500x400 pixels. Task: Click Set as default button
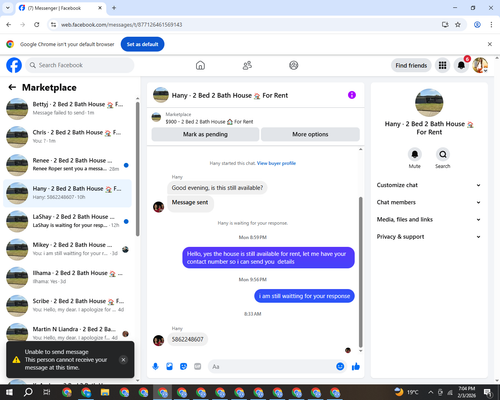pos(142,44)
